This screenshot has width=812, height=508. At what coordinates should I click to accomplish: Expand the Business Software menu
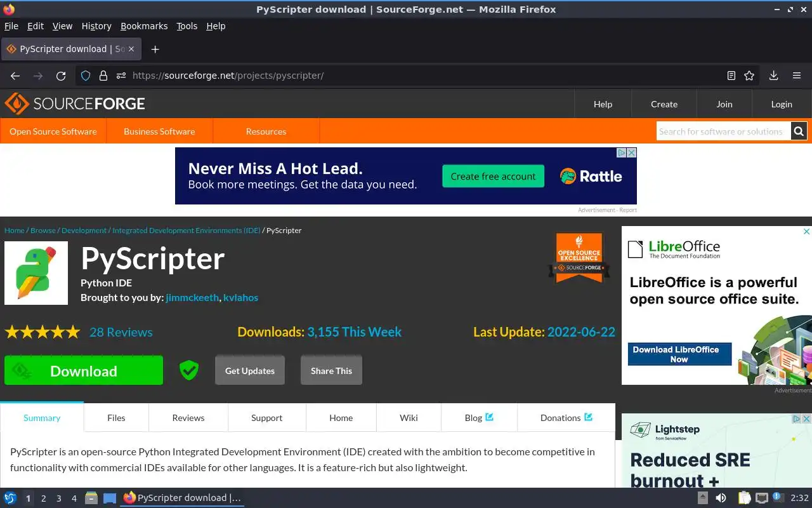[x=159, y=131]
